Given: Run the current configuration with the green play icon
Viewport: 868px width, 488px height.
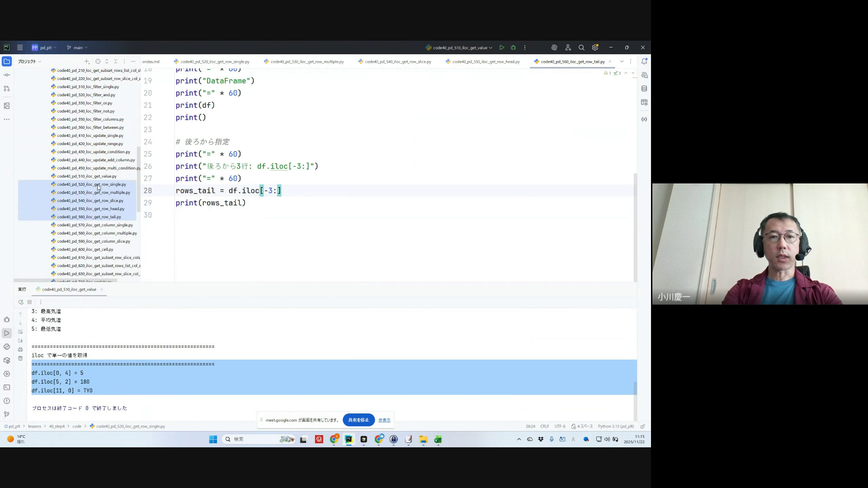Looking at the screenshot, I should 502,47.
